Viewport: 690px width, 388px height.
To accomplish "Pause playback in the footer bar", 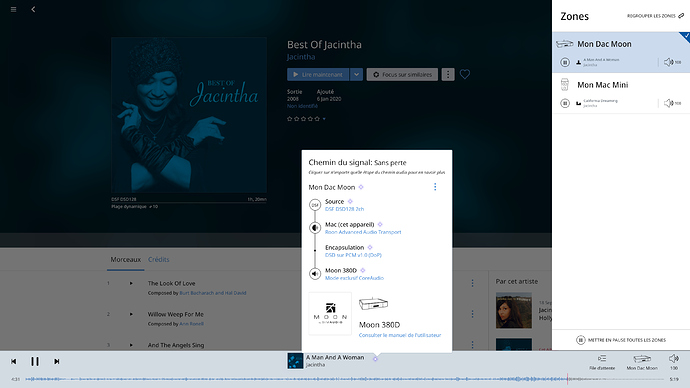I will [x=35, y=361].
